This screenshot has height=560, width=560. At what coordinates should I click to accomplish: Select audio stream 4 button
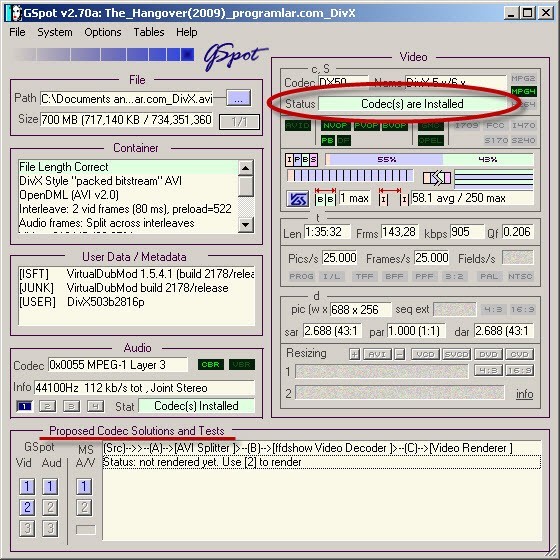point(95,406)
